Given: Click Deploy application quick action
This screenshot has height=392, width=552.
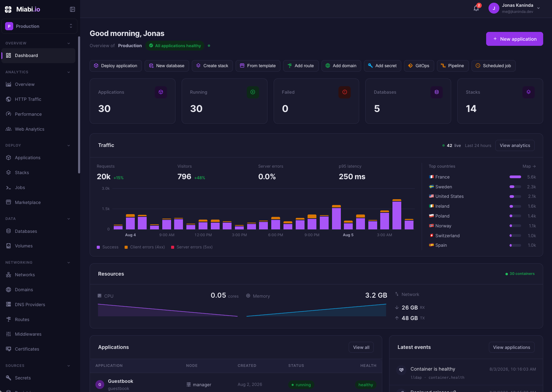Looking at the screenshot, I should pos(116,66).
